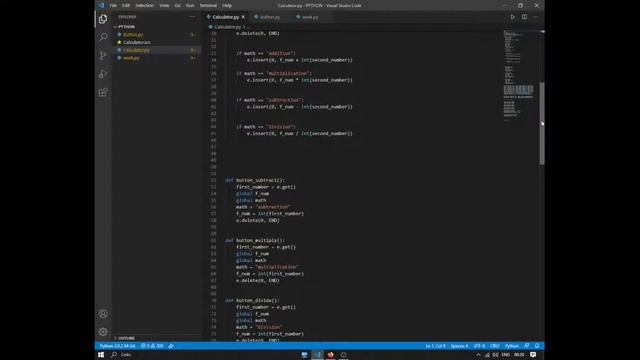Click VS Code taskbar icon

pos(317,355)
